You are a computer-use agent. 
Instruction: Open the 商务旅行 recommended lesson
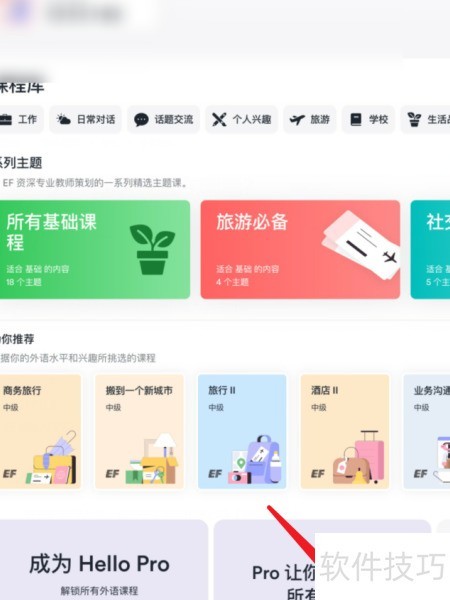tap(40, 432)
